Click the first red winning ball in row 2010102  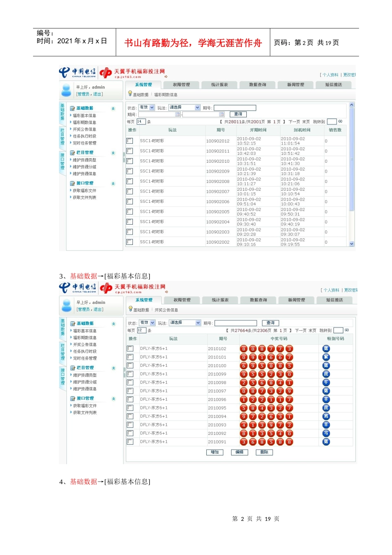pos(244,349)
